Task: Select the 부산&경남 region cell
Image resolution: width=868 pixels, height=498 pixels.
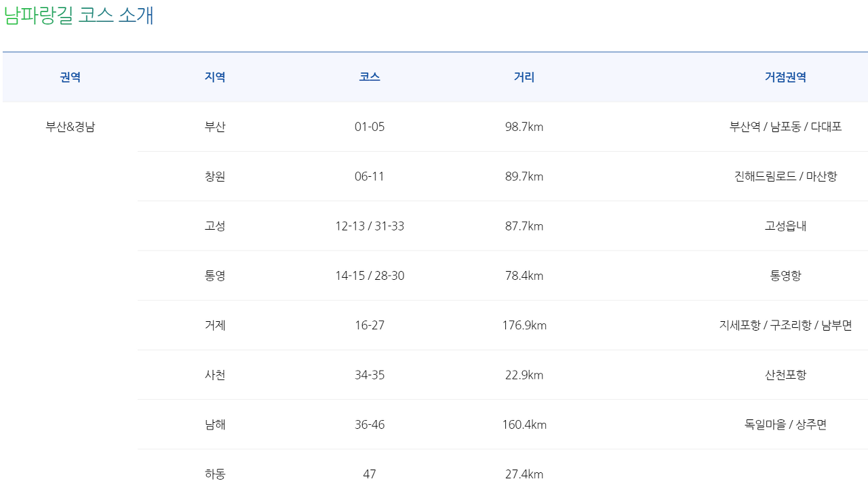Action: pyautogui.click(x=71, y=127)
